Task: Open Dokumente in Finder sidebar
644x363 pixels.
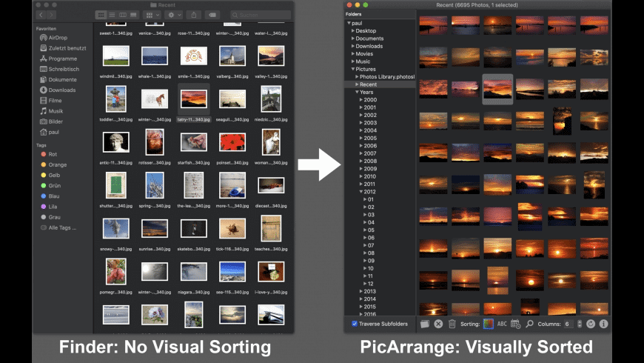Action: (58, 79)
